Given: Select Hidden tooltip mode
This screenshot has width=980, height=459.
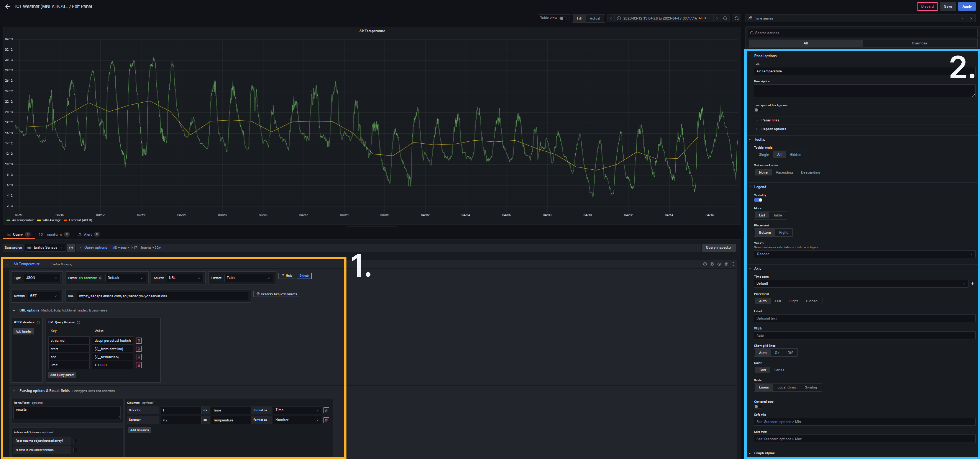Looking at the screenshot, I should [795, 155].
